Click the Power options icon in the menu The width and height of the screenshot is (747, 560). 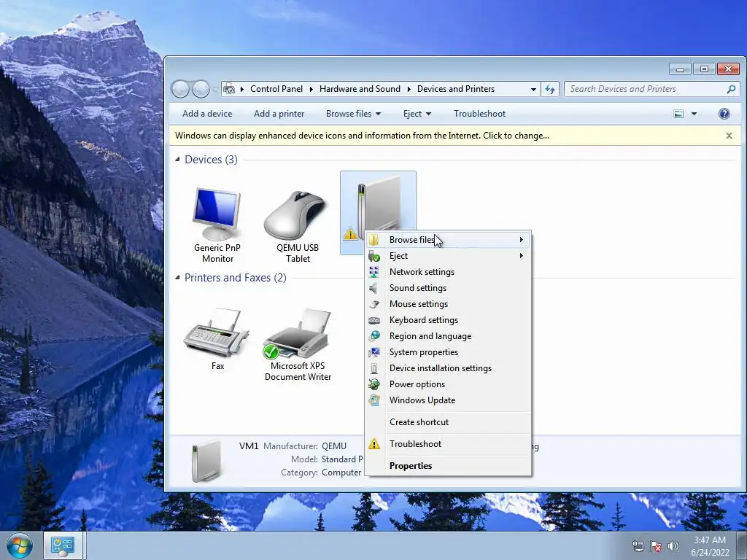point(374,384)
